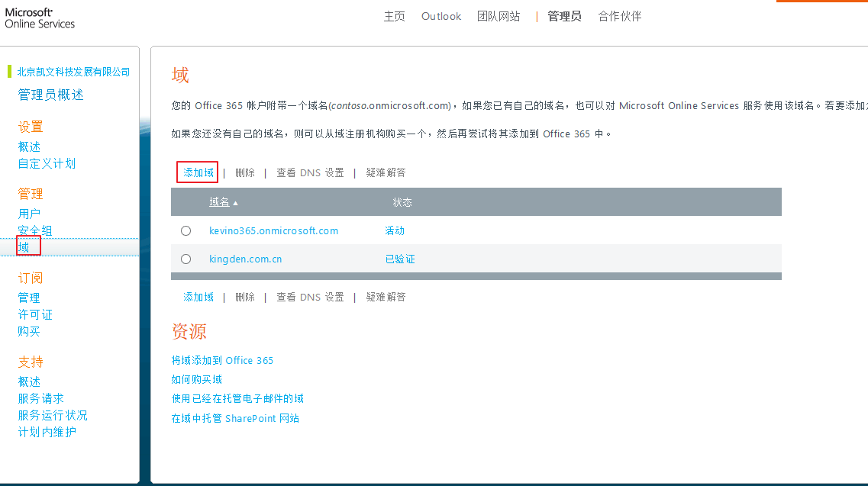Select radio button for kevino365.onmicrosoft.com
Viewport: 868px width, 486px height.
coord(186,231)
